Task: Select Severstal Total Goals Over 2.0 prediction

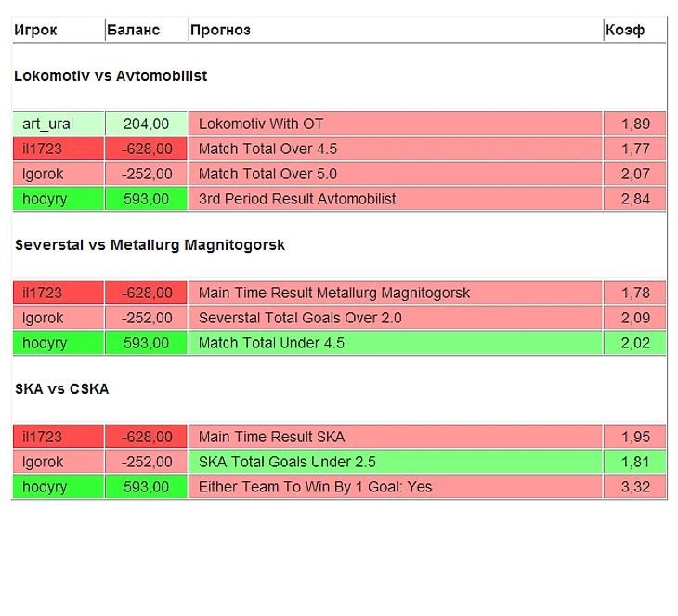Action: [x=298, y=318]
